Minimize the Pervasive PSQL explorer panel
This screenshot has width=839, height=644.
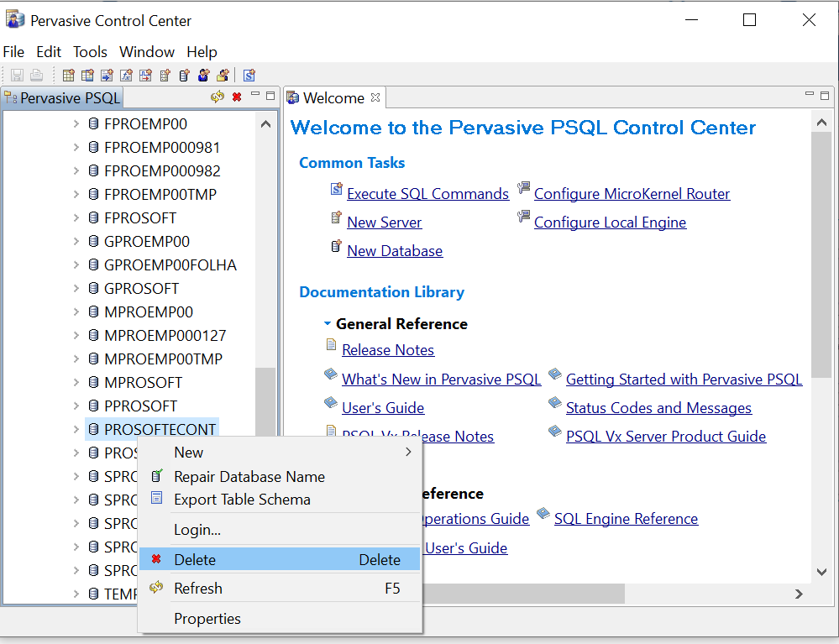coord(255,95)
